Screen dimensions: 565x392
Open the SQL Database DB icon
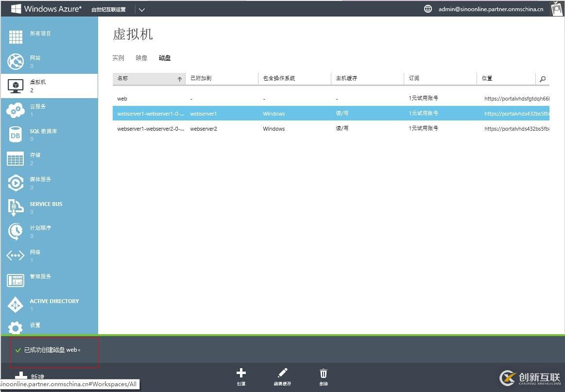[16, 135]
